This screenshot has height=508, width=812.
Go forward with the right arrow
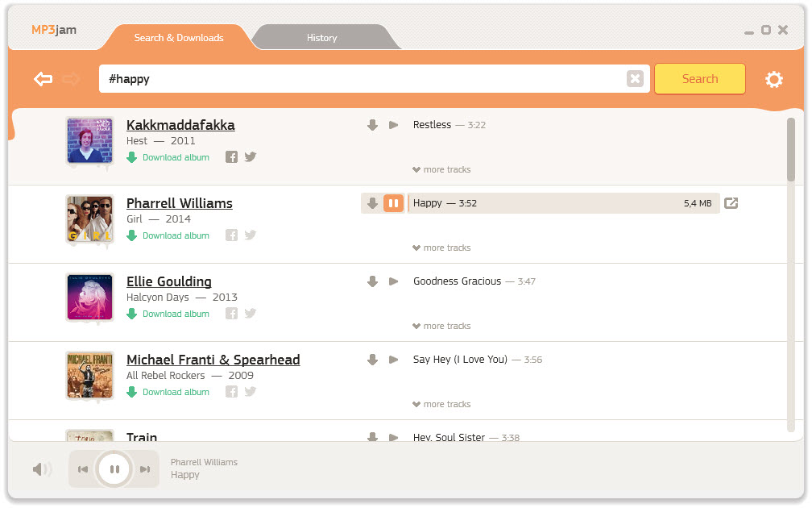(71, 79)
